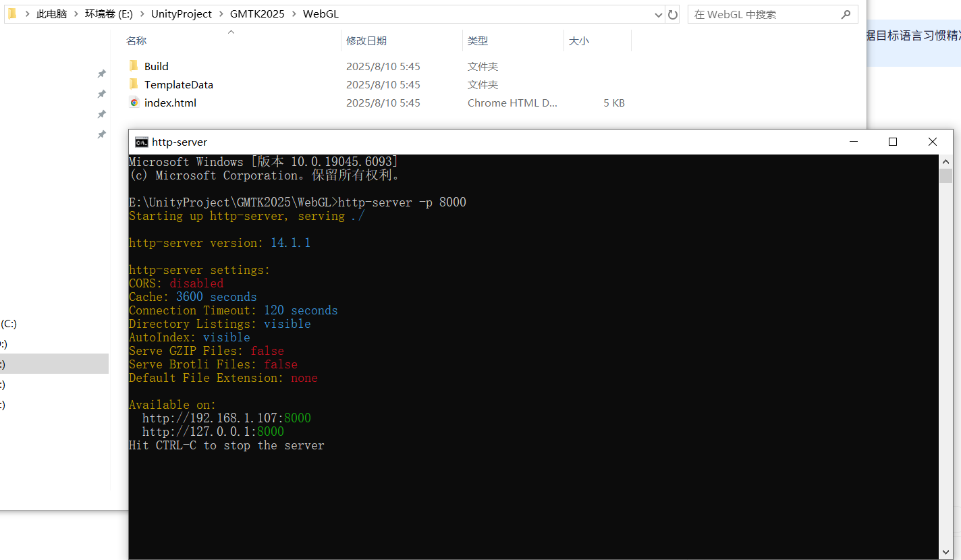This screenshot has width=961, height=560.
Task: Click 'Starting up http-server, serving ./' line
Action: pyautogui.click(x=247, y=216)
